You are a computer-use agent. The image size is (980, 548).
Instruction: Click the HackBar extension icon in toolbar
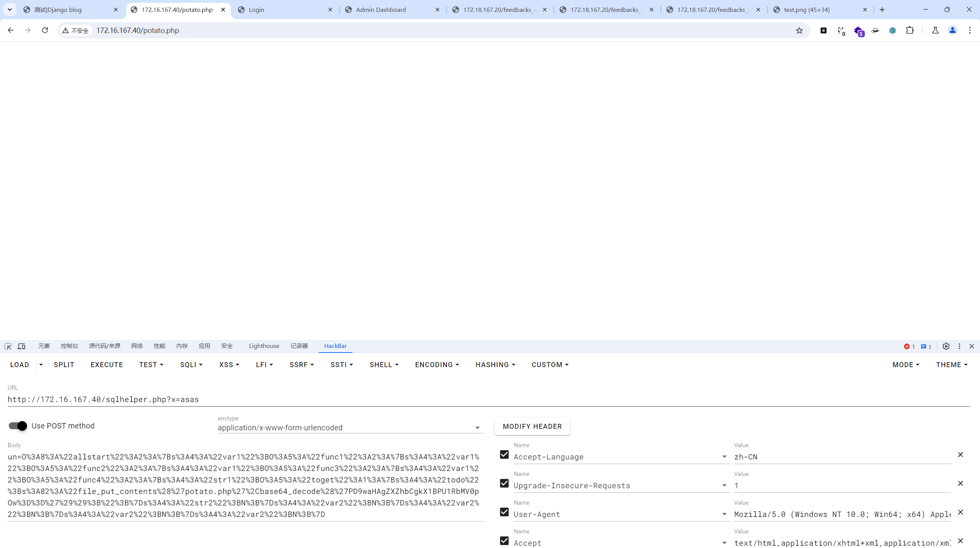[x=823, y=30]
